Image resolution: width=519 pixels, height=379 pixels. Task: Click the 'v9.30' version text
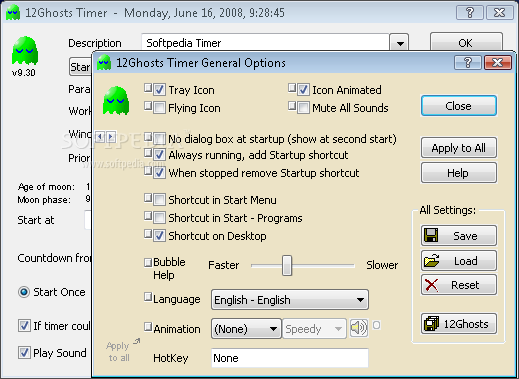pos(24,72)
